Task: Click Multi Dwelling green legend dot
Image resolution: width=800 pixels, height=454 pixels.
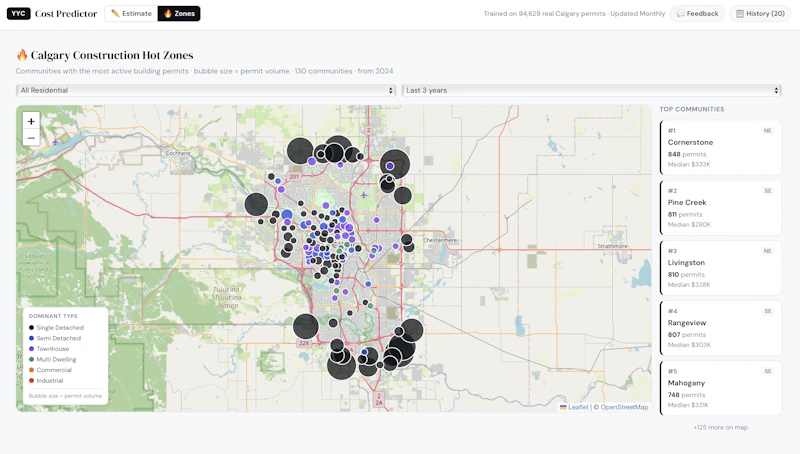Action: point(32,359)
